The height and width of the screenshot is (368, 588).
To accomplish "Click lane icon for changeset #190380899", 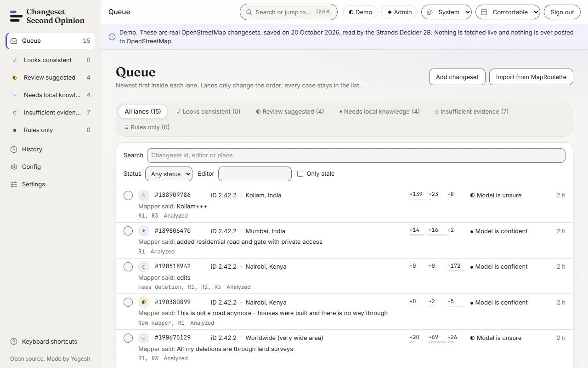I will 144,302.
